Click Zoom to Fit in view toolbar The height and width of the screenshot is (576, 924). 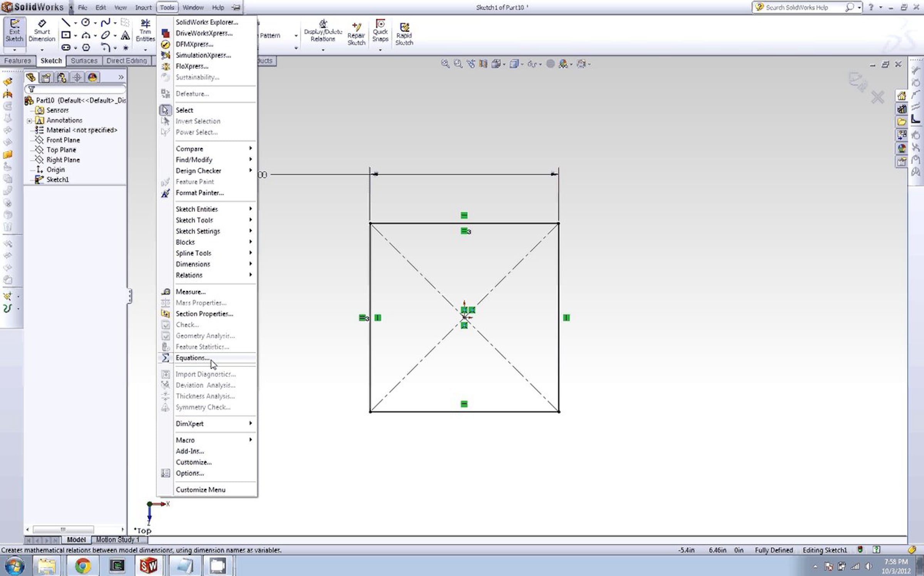point(445,64)
